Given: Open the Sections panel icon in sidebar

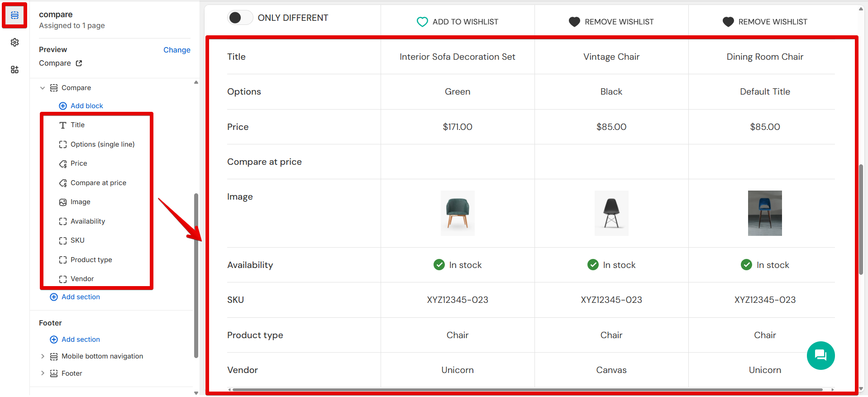Looking at the screenshot, I should (14, 15).
